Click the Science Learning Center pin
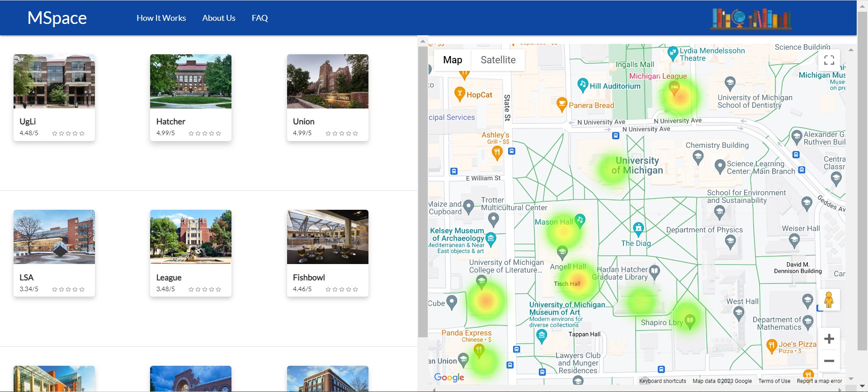Image resolution: width=868 pixels, height=392 pixels. click(x=720, y=166)
